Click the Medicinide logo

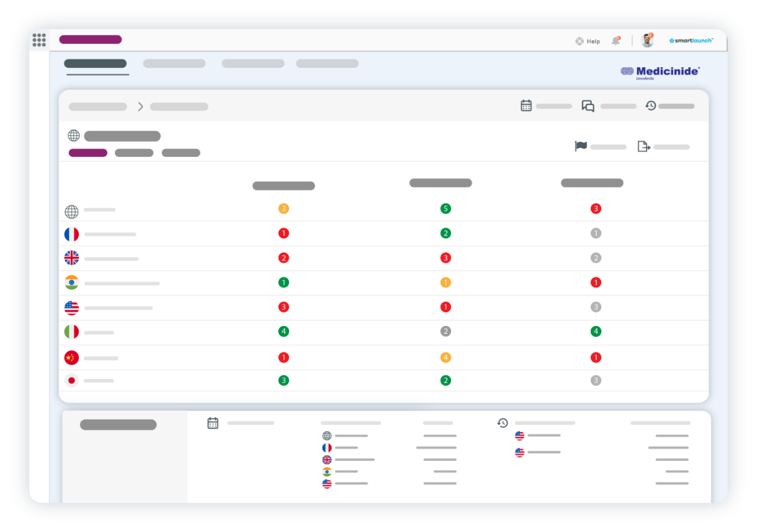pyautogui.click(x=660, y=72)
